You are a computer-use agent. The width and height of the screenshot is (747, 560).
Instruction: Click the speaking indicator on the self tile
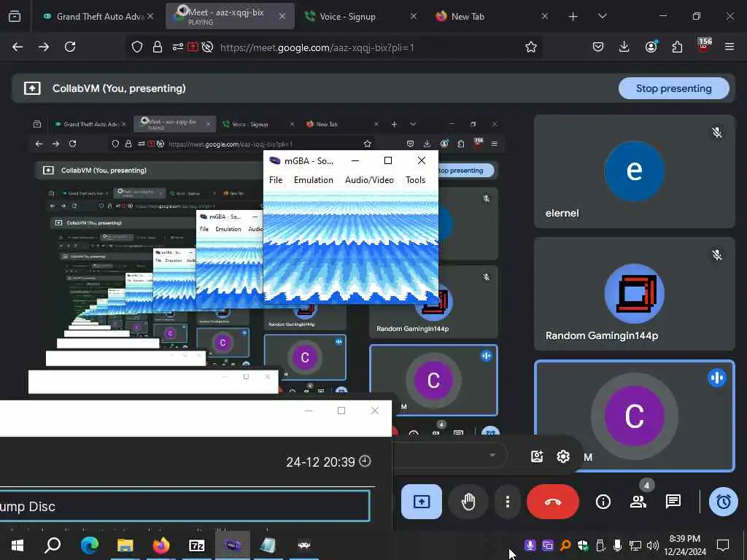click(716, 378)
